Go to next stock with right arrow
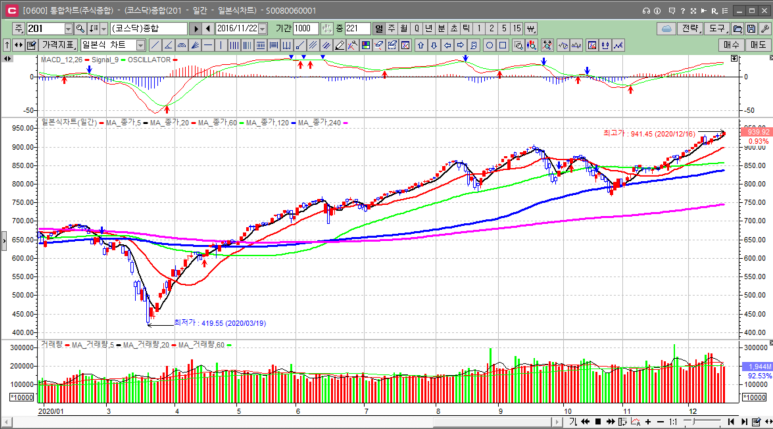The image size is (773, 429). point(196,29)
